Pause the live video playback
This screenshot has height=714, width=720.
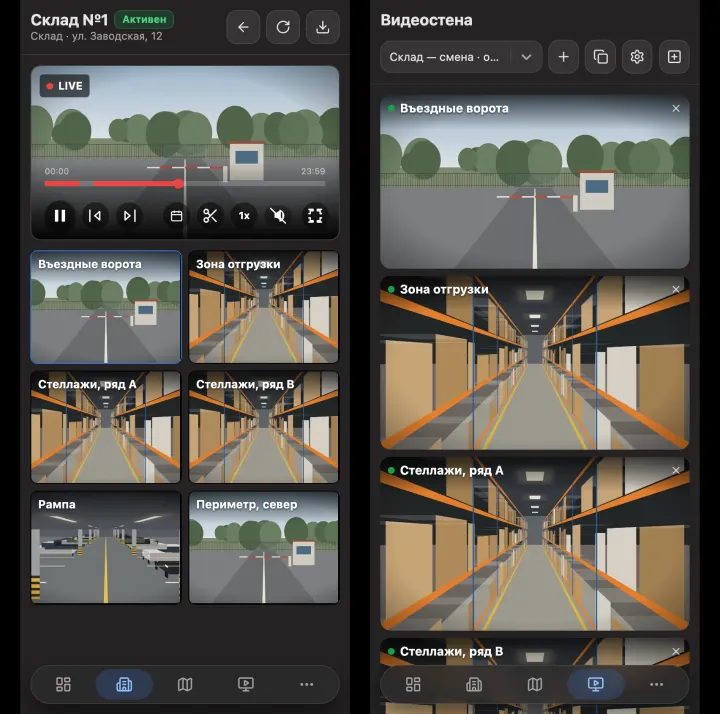60,216
